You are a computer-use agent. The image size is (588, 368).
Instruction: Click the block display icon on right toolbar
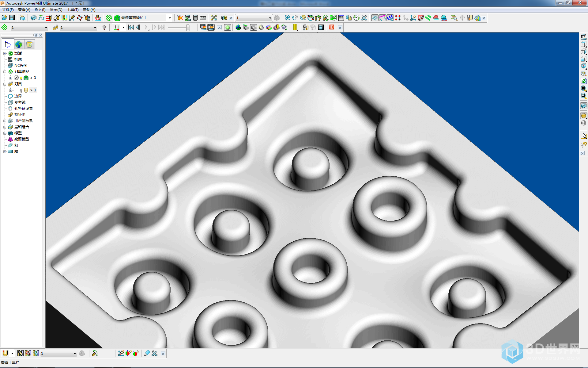(583, 106)
